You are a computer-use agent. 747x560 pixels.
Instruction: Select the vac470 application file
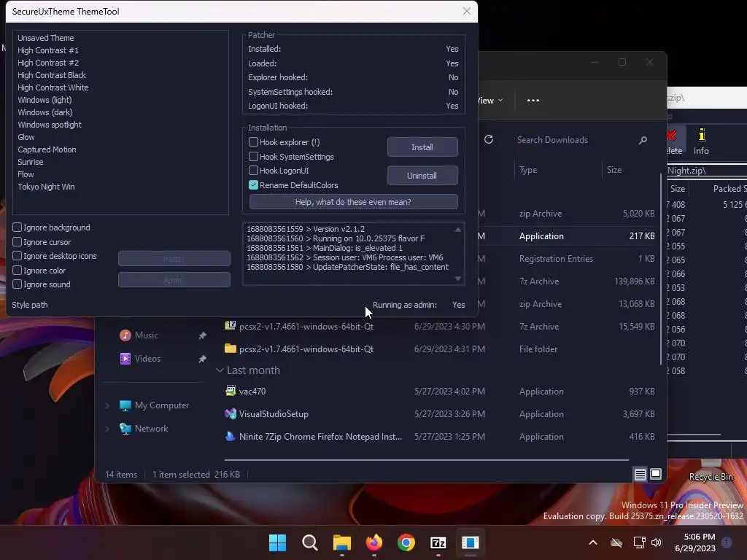[439, 392]
